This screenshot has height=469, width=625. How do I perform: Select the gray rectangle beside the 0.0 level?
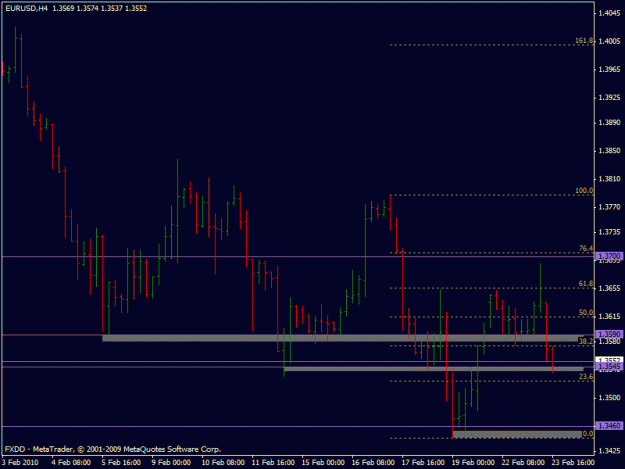pyautogui.click(x=517, y=434)
